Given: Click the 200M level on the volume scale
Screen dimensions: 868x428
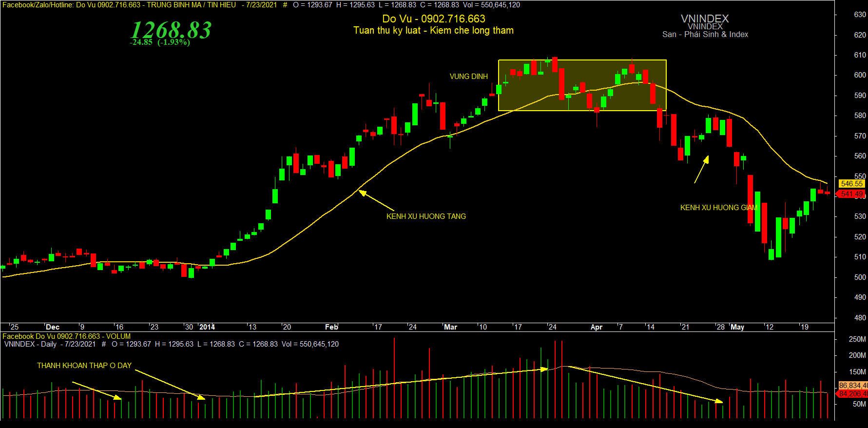Looking at the screenshot, I should pos(857,355).
